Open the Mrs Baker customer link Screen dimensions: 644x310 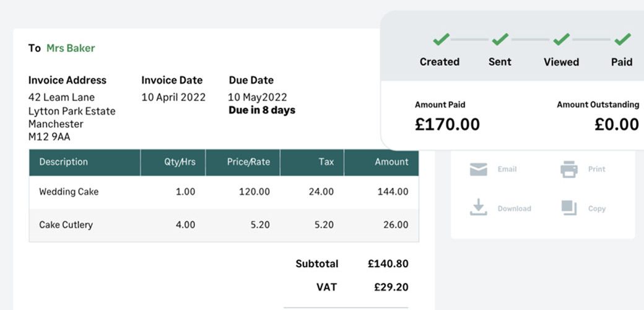click(x=71, y=48)
